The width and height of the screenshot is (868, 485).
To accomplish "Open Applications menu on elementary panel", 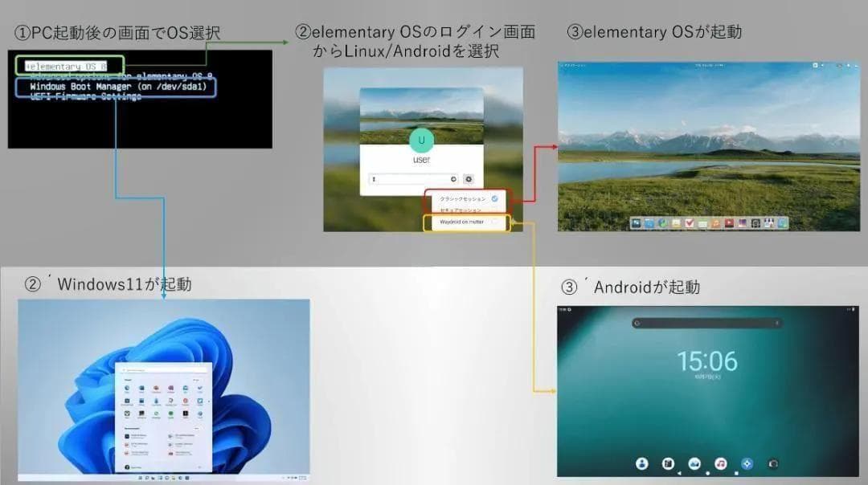I will [573, 65].
